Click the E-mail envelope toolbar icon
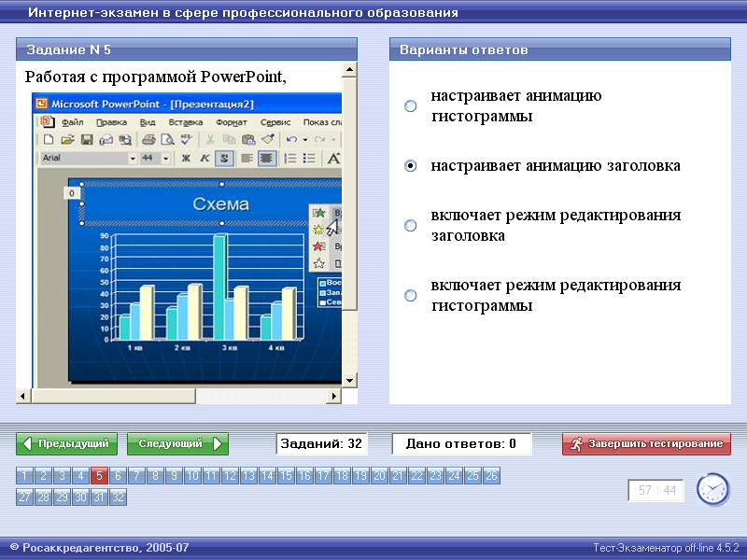 tap(106, 139)
